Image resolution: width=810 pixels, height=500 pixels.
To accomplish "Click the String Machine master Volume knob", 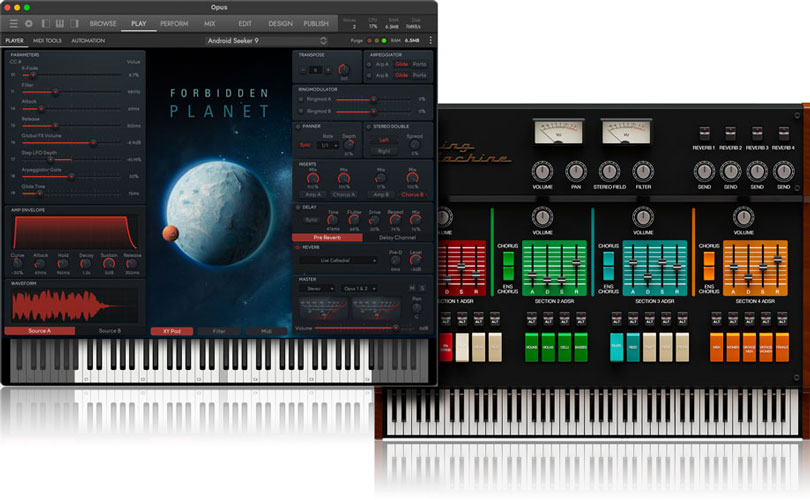I will pos(542,171).
